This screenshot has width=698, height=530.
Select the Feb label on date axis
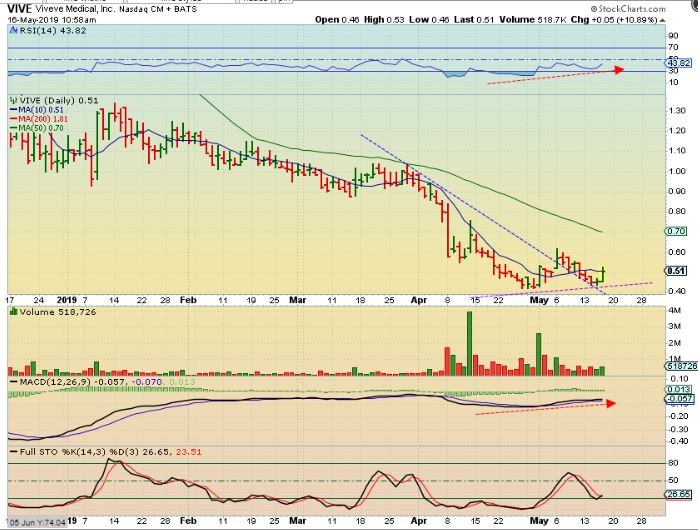(191, 297)
